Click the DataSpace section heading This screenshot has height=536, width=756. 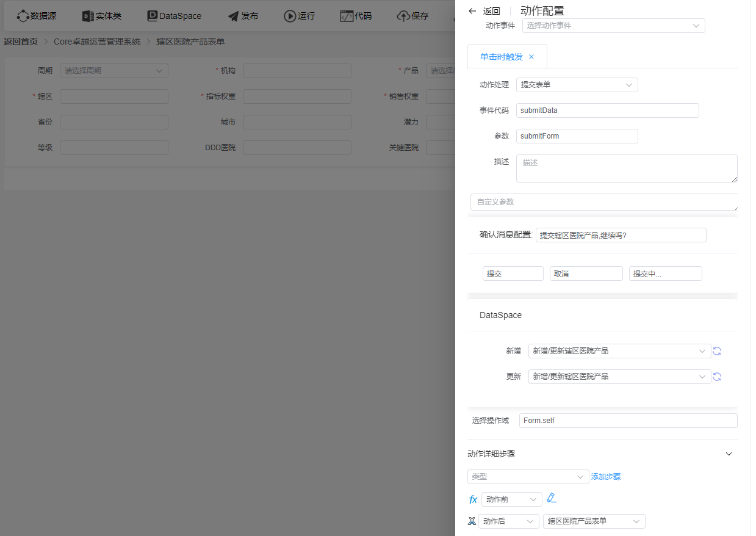click(x=500, y=316)
